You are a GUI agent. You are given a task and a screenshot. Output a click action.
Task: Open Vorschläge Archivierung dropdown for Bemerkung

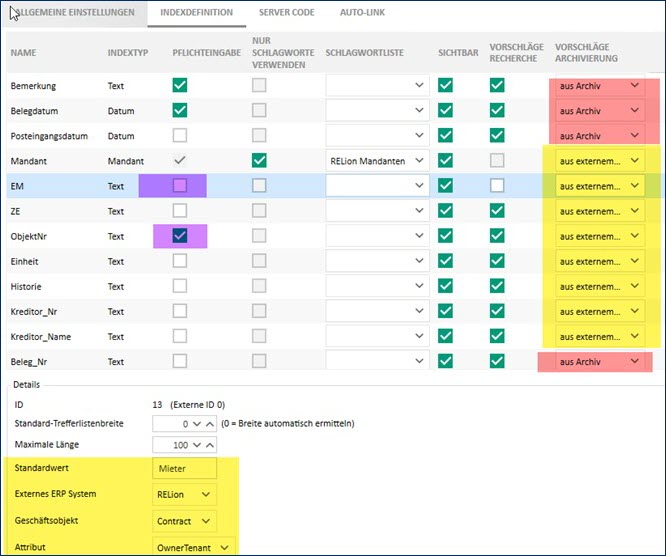click(634, 86)
